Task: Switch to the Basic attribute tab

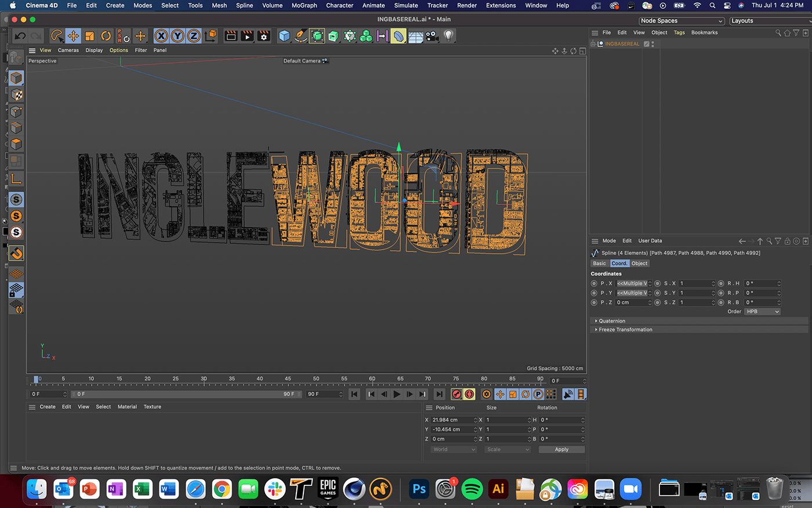Action: (x=600, y=264)
